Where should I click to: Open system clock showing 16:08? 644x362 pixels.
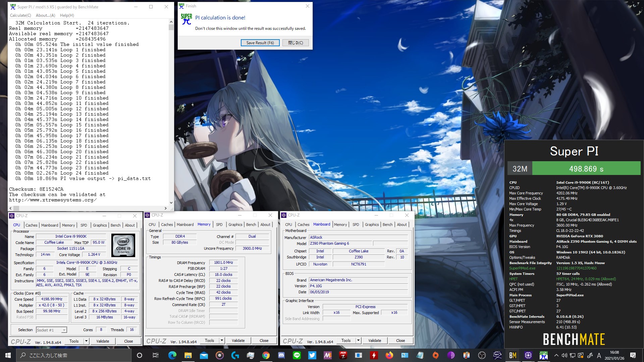click(x=614, y=355)
